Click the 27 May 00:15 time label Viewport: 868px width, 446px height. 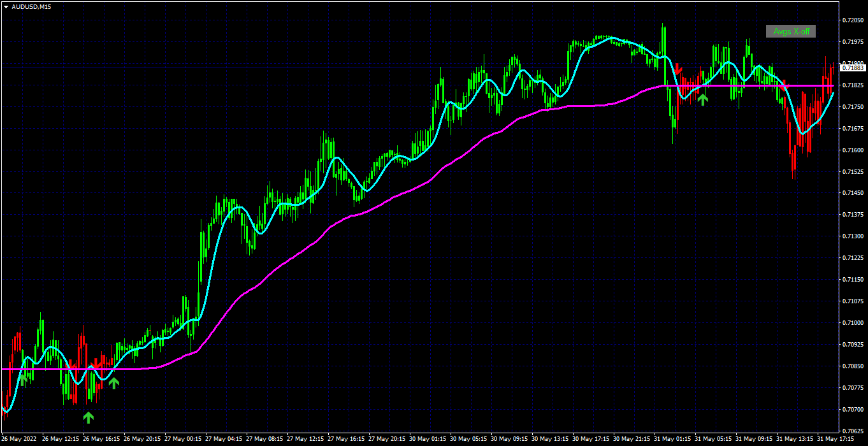(x=182, y=440)
